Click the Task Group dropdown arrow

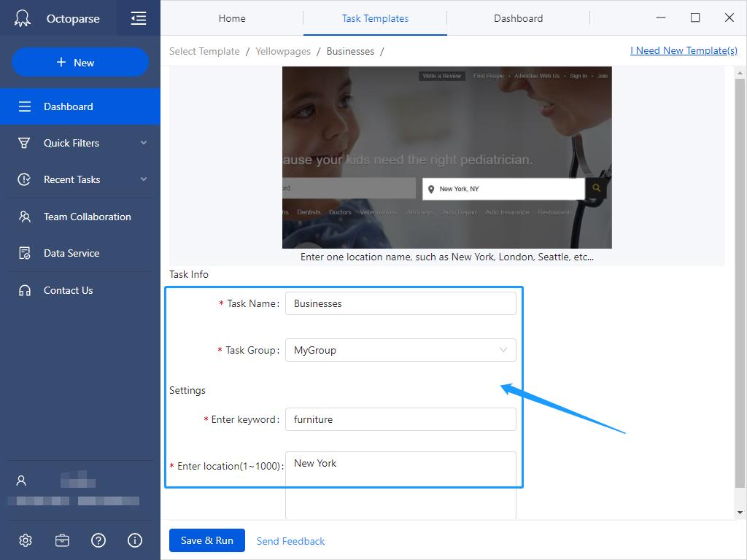pyautogui.click(x=503, y=350)
